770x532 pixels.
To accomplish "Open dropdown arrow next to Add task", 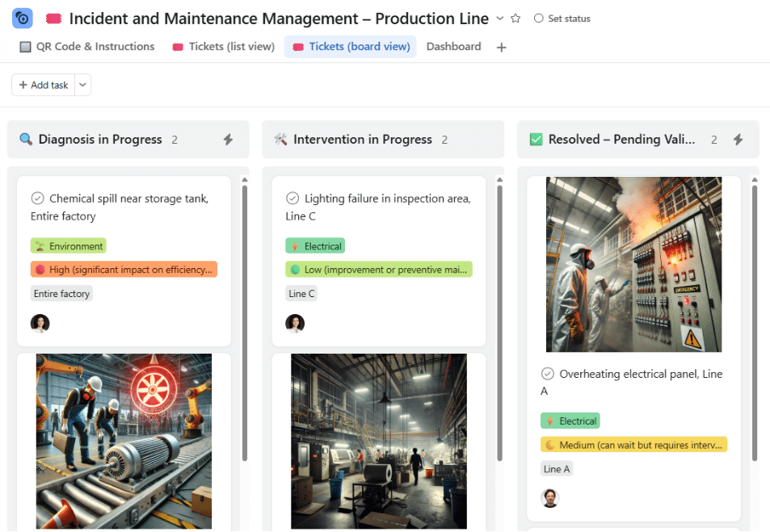I will pos(82,85).
